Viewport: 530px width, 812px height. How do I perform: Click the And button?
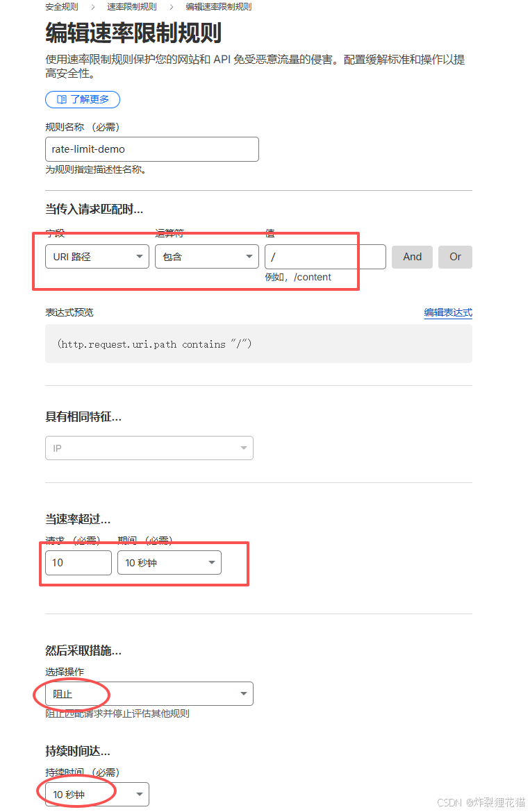point(412,257)
